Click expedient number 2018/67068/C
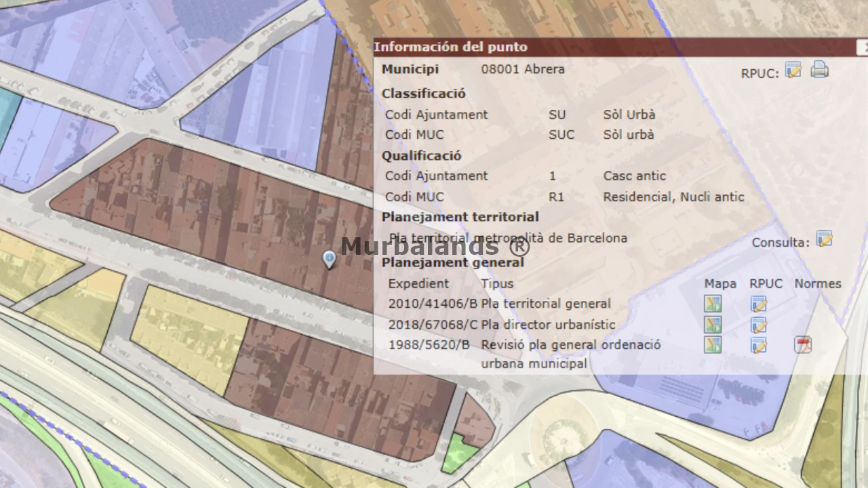868x488 pixels. pyautogui.click(x=433, y=325)
